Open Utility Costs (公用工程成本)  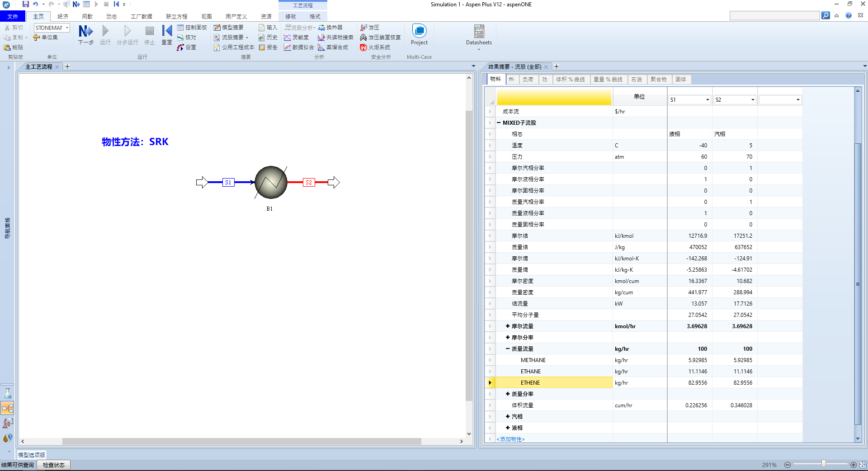(234, 47)
